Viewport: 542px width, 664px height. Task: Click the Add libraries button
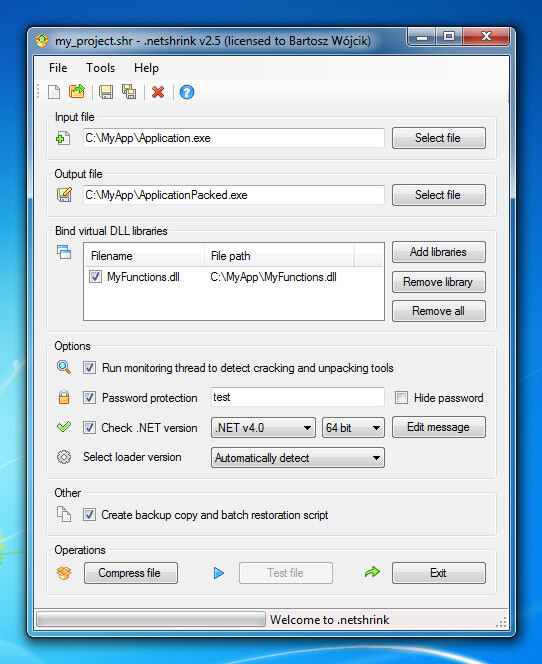point(439,252)
